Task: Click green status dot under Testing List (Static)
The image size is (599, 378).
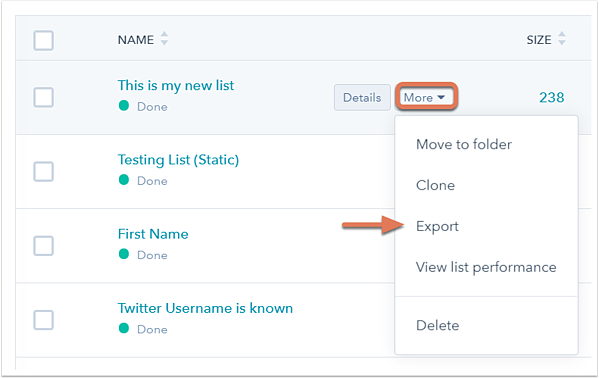Action: 124,180
